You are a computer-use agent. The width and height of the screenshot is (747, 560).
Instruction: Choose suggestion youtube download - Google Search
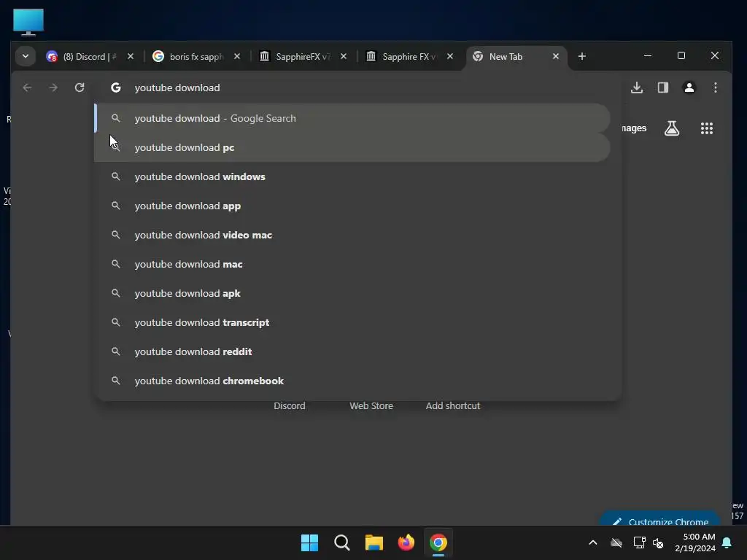(x=352, y=118)
